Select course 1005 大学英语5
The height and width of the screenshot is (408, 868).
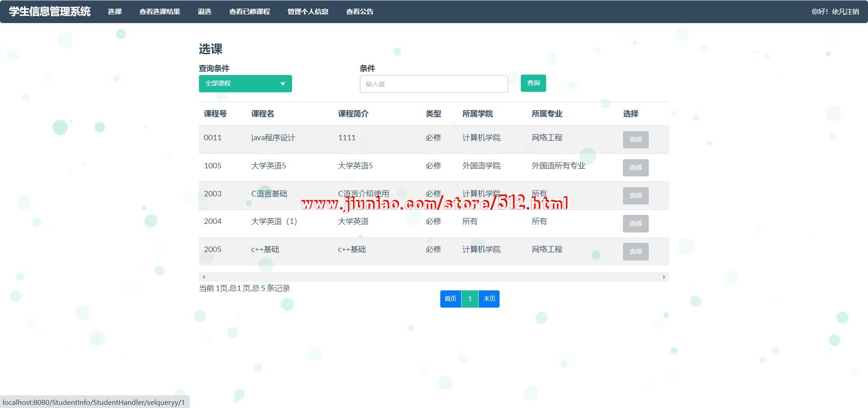635,167
